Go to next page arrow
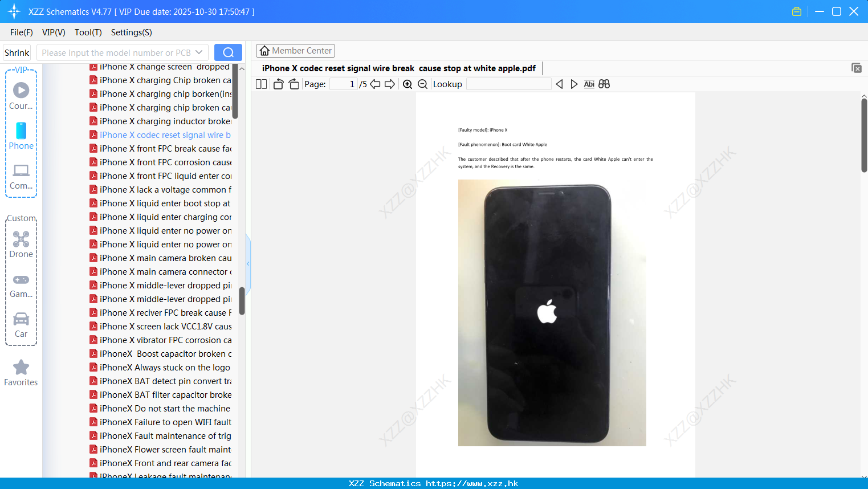The image size is (868, 489). [x=390, y=84]
